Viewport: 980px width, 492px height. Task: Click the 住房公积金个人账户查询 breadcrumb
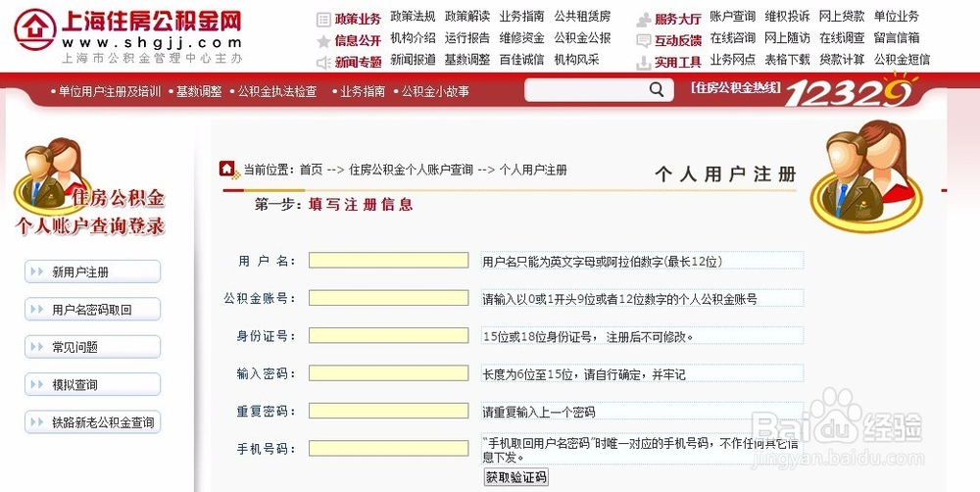coord(411,170)
